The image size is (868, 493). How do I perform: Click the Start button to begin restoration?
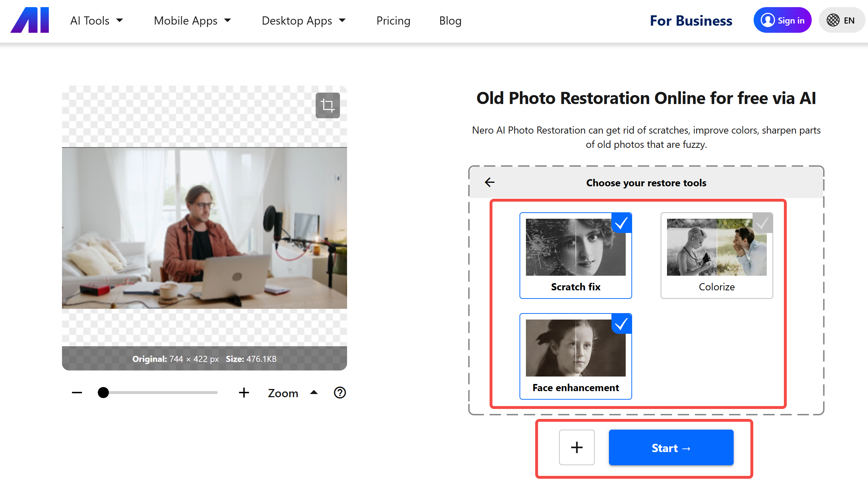point(671,447)
